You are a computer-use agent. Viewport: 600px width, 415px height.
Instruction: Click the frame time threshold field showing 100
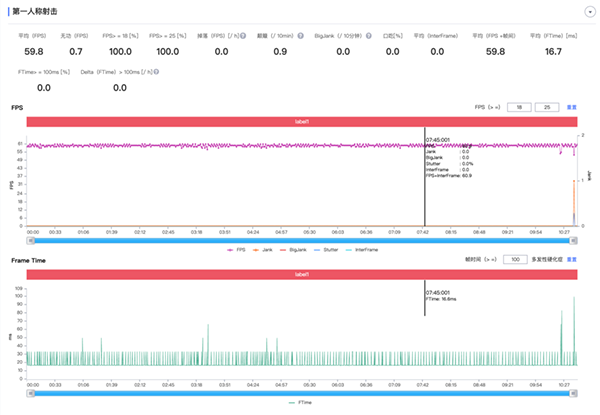(x=514, y=259)
